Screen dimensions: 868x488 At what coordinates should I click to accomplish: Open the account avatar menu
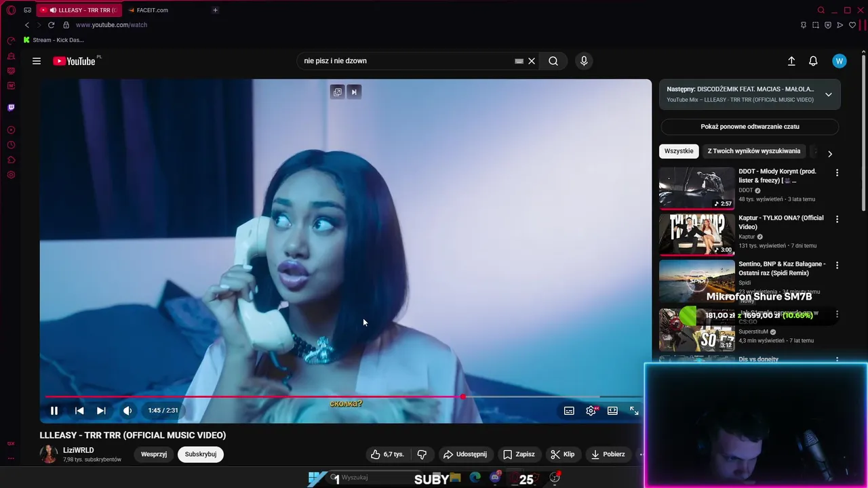pyautogui.click(x=839, y=61)
